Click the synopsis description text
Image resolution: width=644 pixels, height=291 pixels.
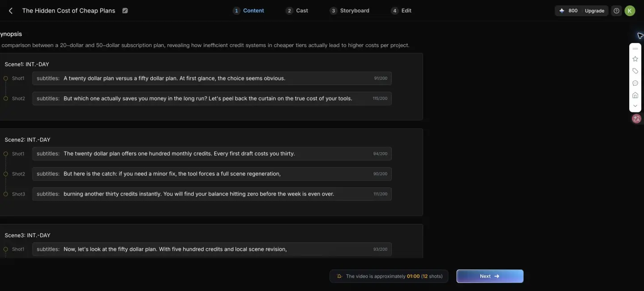coord(205,45)
